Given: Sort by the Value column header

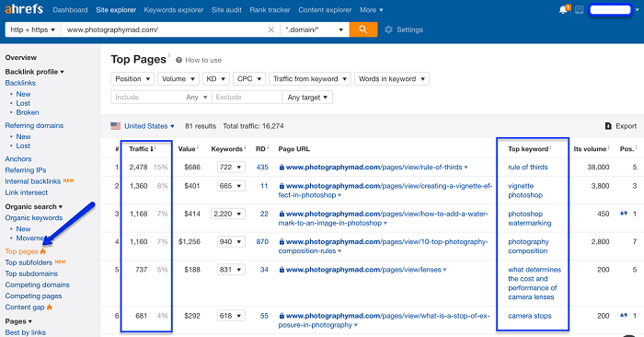Looking at the screenshot, I should coord(187,149).
